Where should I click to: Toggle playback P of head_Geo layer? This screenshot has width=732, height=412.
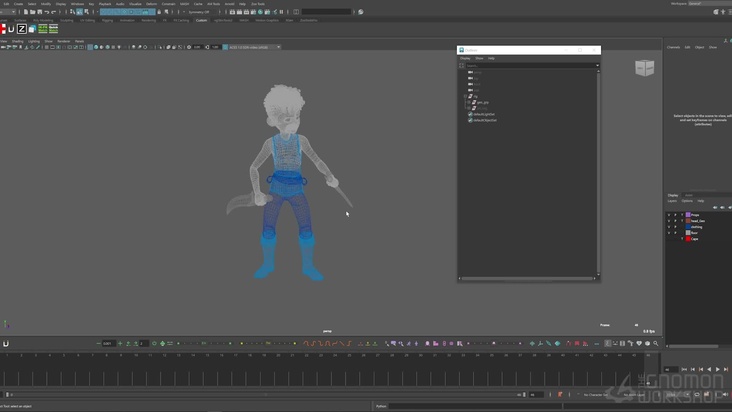675,221
